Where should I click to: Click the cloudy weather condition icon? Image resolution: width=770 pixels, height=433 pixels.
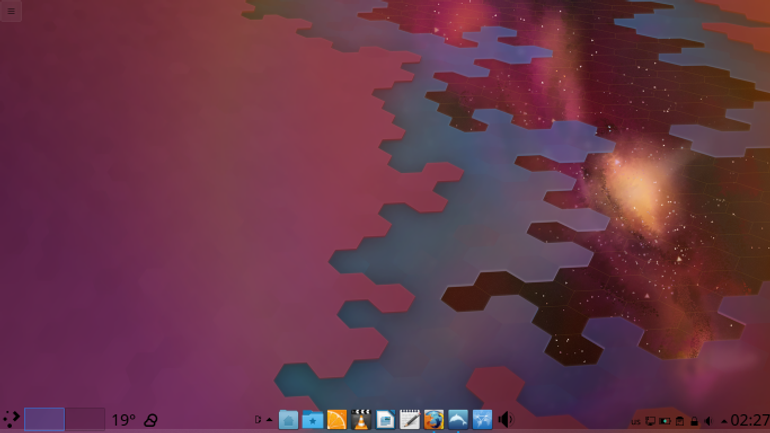click(x=150, y=420)
